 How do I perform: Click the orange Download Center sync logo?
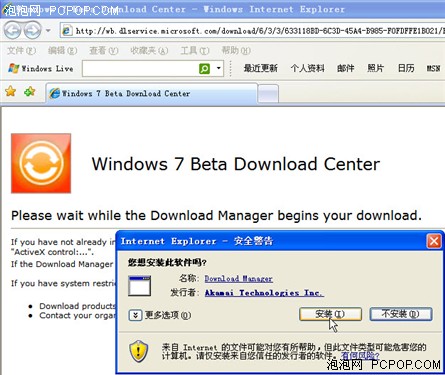pos(41,163)
